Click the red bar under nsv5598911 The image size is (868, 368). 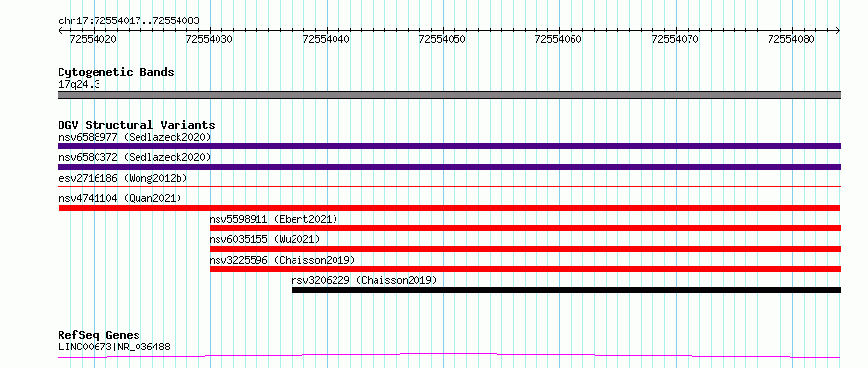(525, 228)
